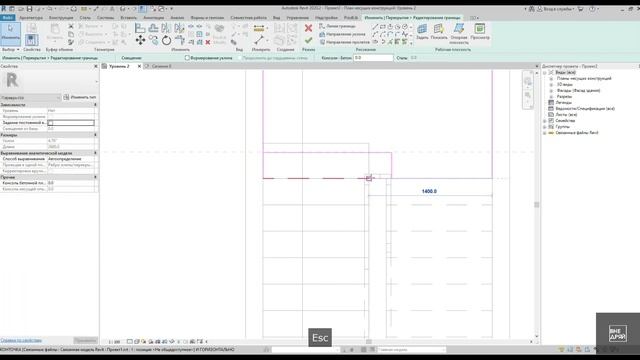Close the Properties (Свойства) palette
Image resolution: width=640 pixels, height=360 pixels.
tap(96, 66)
